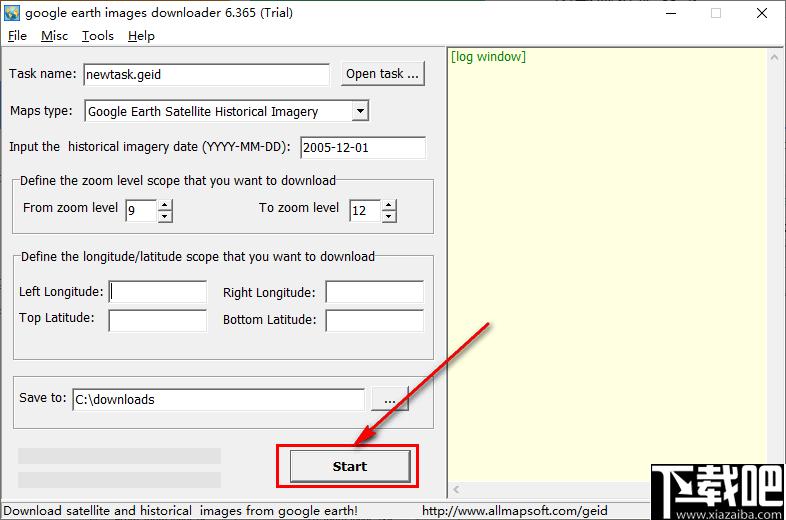Open the Tools menu
786x520 pixels.
coord(98,36)
